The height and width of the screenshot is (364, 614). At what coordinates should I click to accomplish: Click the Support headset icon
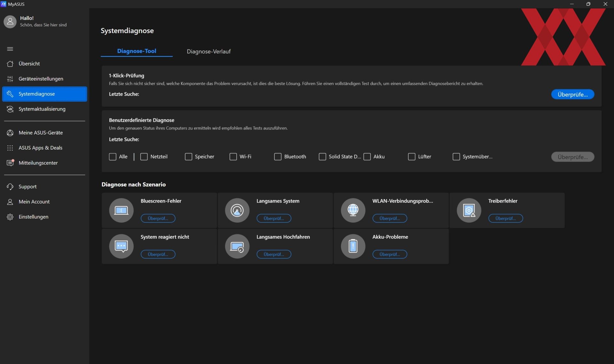(10, 187)
